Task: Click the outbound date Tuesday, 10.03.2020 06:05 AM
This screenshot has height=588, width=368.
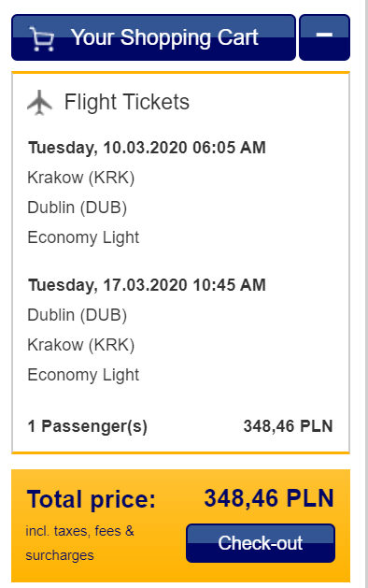Action: coord(147,148)
